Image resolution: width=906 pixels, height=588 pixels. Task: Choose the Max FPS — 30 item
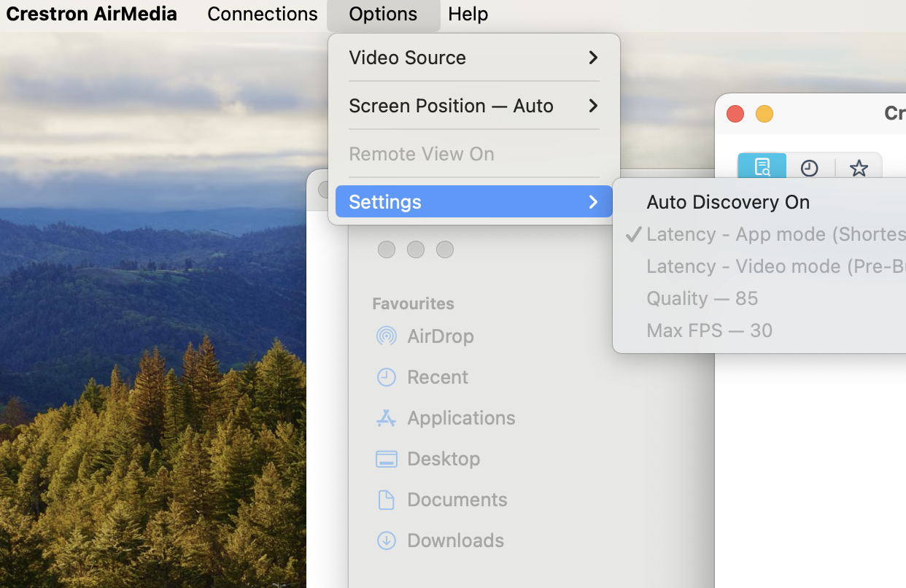(709, 330)
